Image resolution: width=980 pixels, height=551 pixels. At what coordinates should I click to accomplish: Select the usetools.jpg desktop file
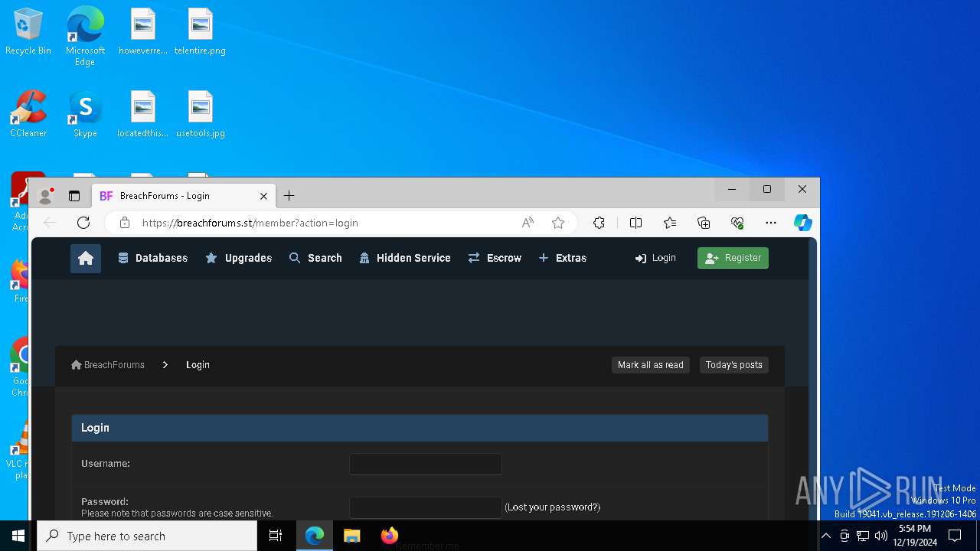[x=200, y=115]
